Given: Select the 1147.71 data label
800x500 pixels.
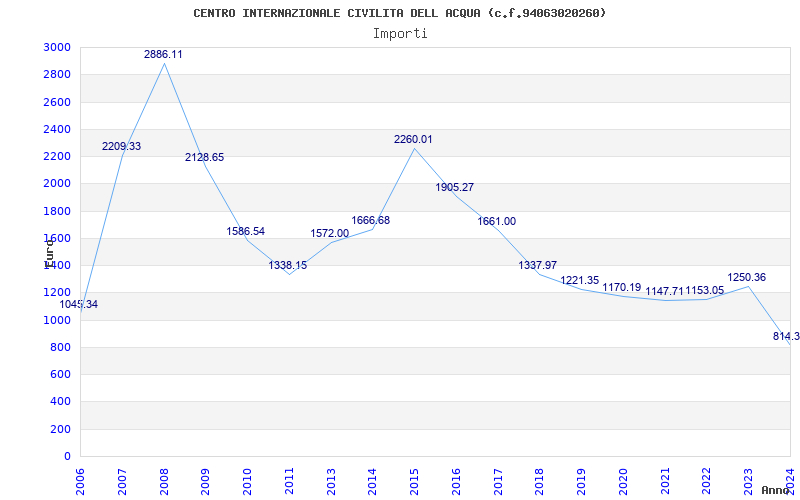Looking at the screenshot, I should [x=664, y=291].
